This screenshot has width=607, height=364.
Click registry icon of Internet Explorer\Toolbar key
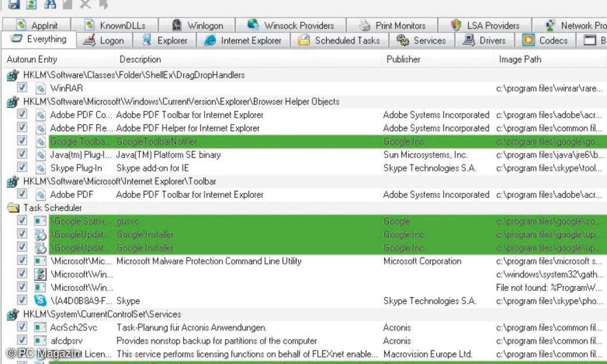[13, 181]
